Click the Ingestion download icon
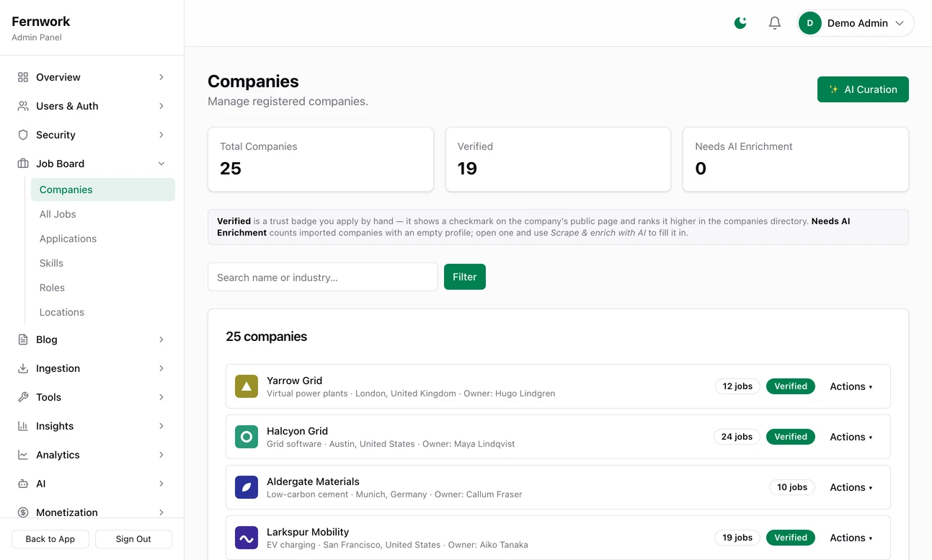 (x=23, y=368)
